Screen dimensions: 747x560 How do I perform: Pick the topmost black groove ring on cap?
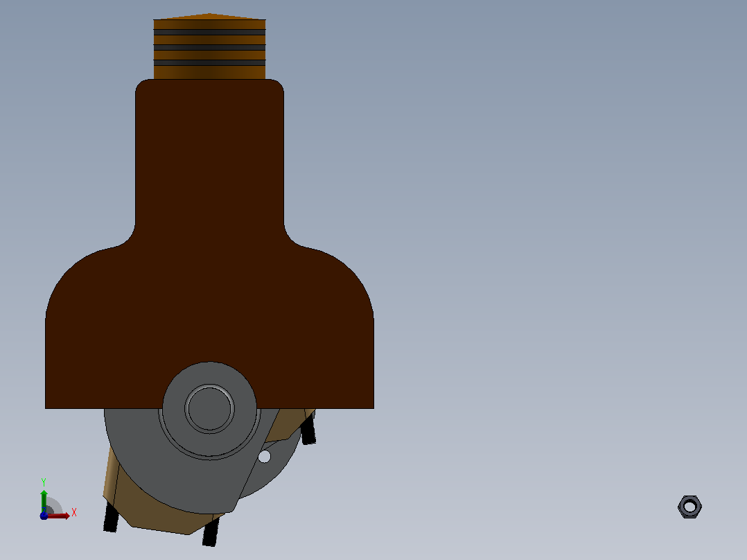tap(209, 33)
